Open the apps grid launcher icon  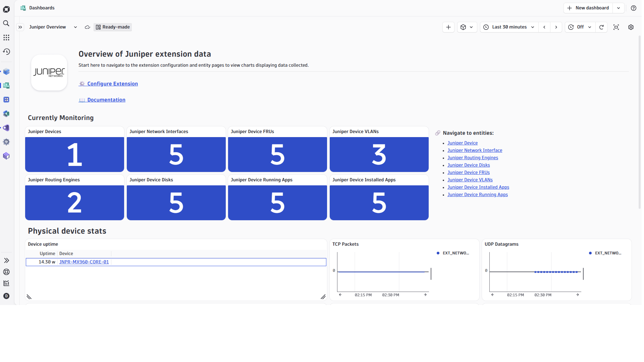coord(6,38)
